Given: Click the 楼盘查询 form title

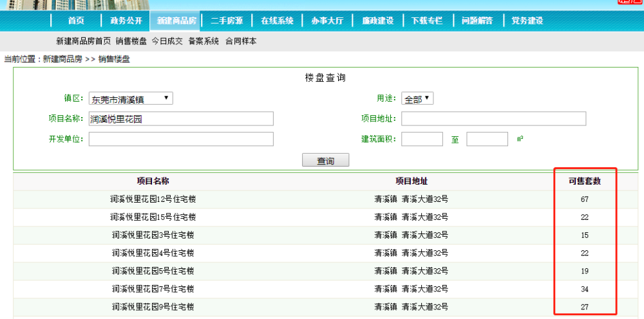Looking at the screenshot, I should tap(325, 78).
